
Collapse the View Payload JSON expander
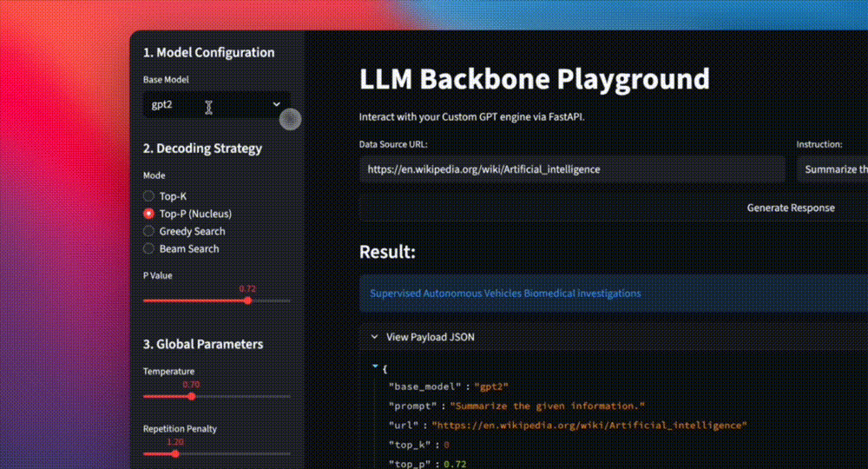pos(614,337)
